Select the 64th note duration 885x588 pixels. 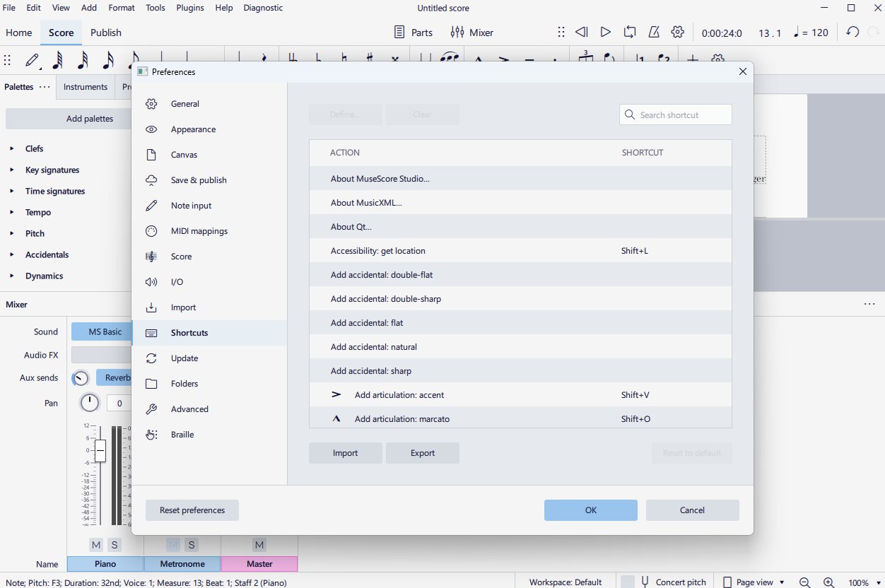coord(58,61)
